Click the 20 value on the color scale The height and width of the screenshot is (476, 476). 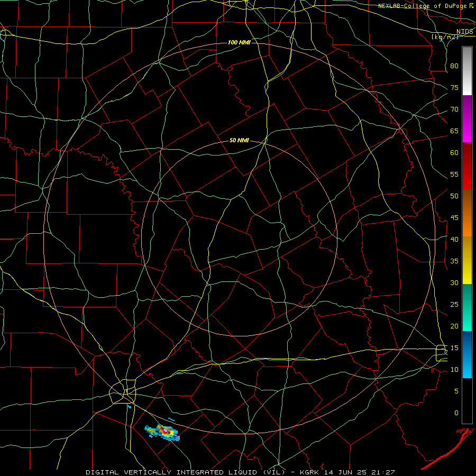454,326
